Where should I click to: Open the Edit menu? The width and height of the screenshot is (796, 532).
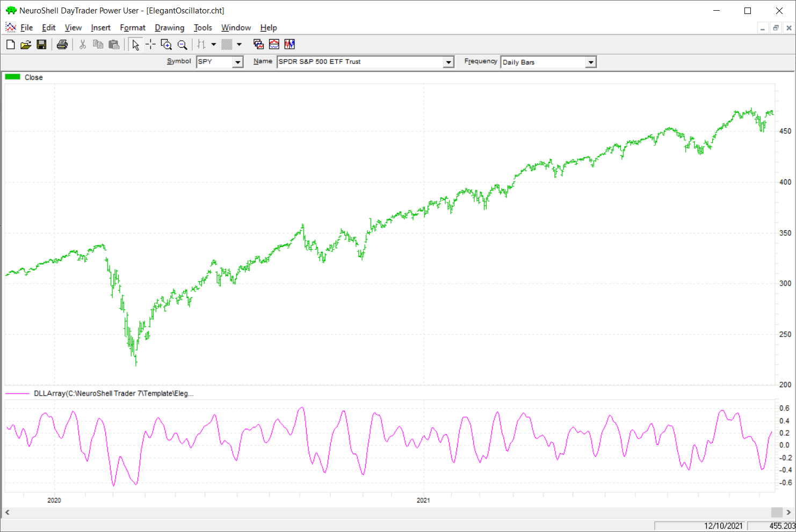coord(49,28)
